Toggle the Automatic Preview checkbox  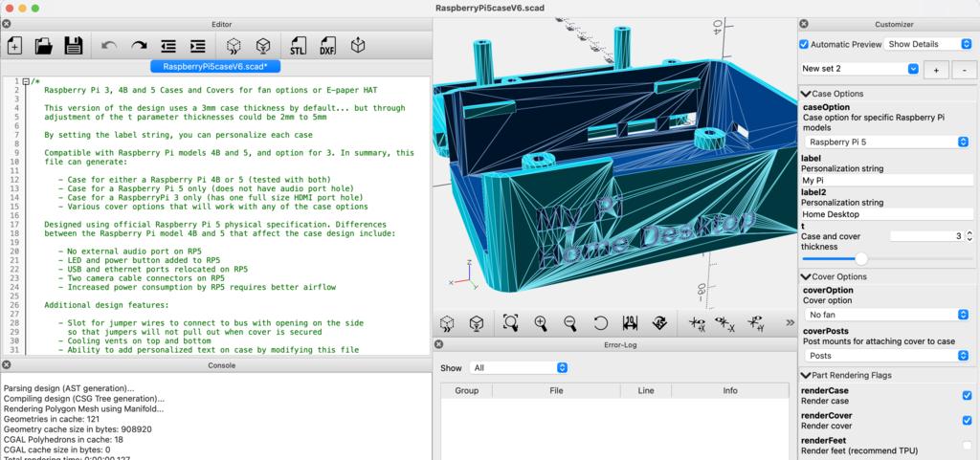point(804,44)
